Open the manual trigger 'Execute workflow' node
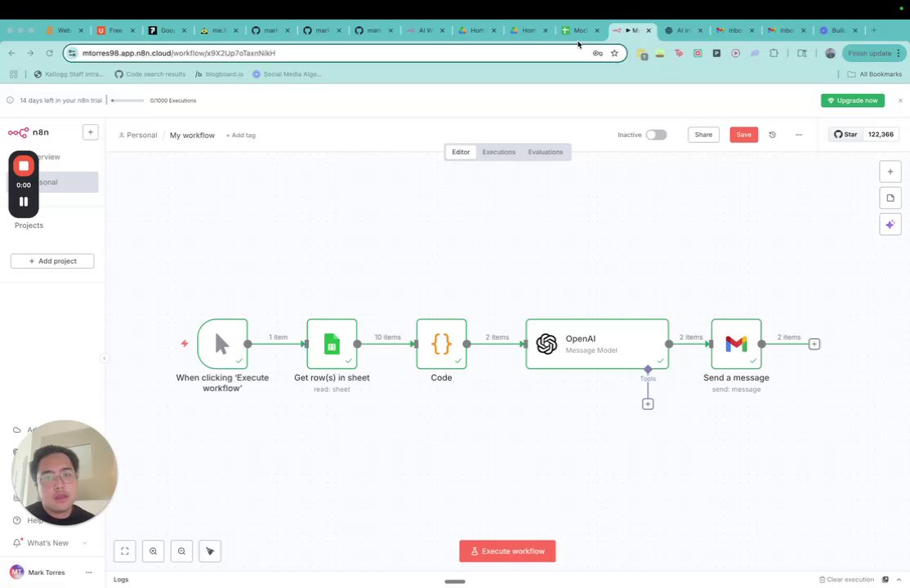The height and width of the screenshot is (588, 910). [222, 344]
